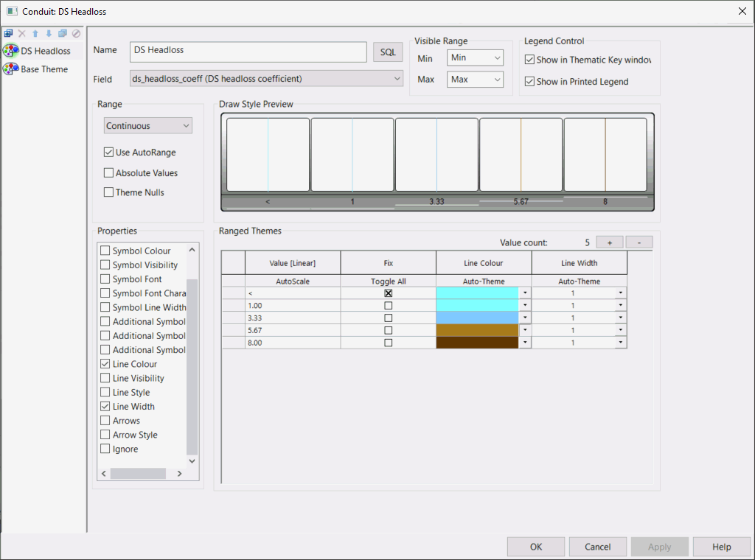755x560 pixels.
Task: Click Toggle All under Fix column
Action: 388,281
